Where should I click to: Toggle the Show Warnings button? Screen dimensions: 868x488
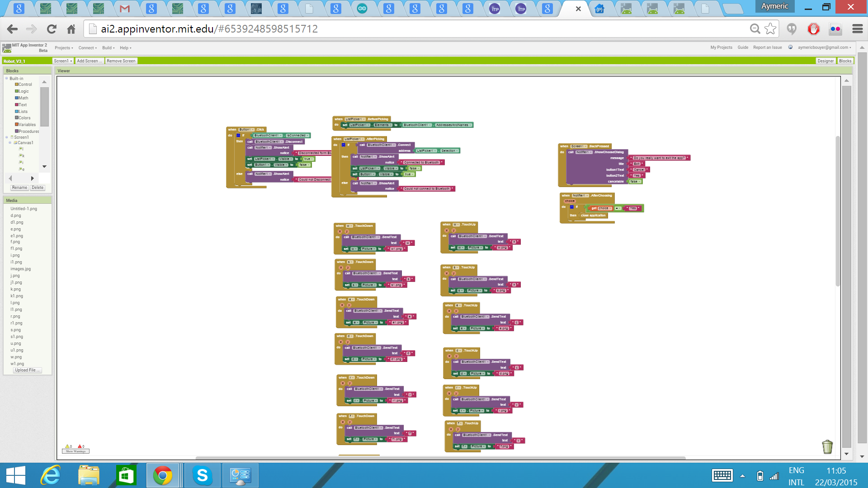pos(75,451)
